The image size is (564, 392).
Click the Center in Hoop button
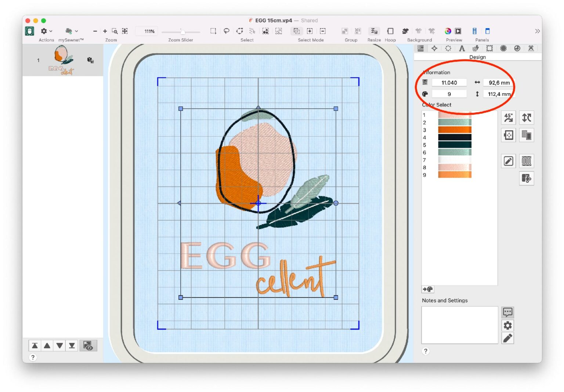pos(508,135)
